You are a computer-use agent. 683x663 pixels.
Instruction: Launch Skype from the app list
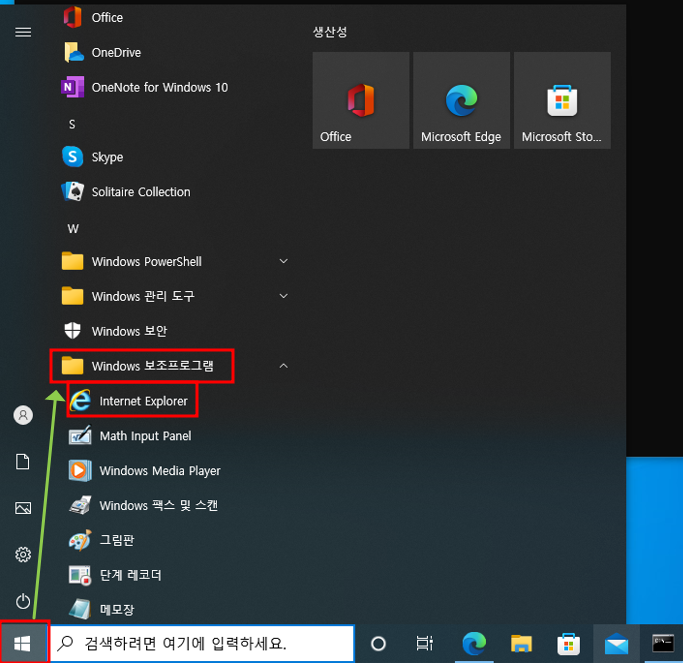174,157
